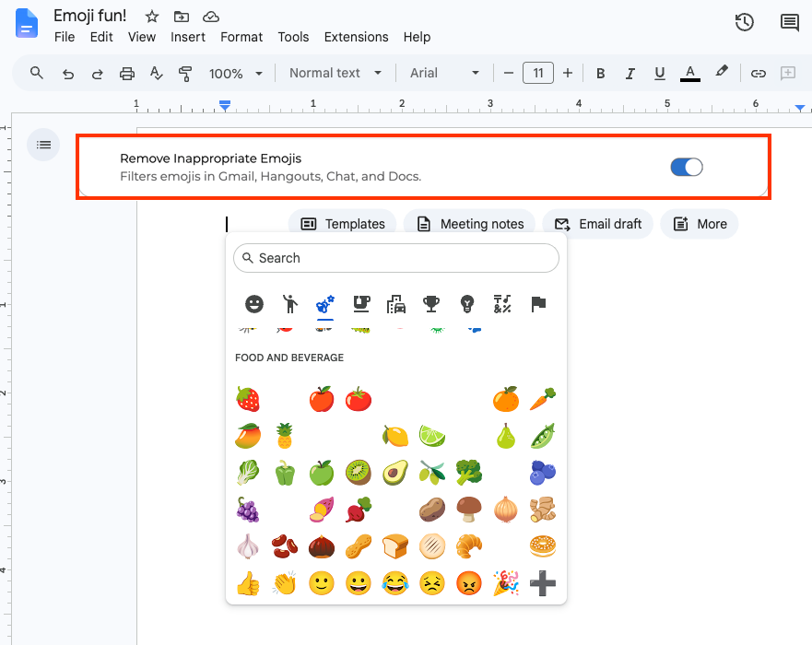Insert the thumbs up emoji
This screenshot has width=812, height=645.
point(248,583)
